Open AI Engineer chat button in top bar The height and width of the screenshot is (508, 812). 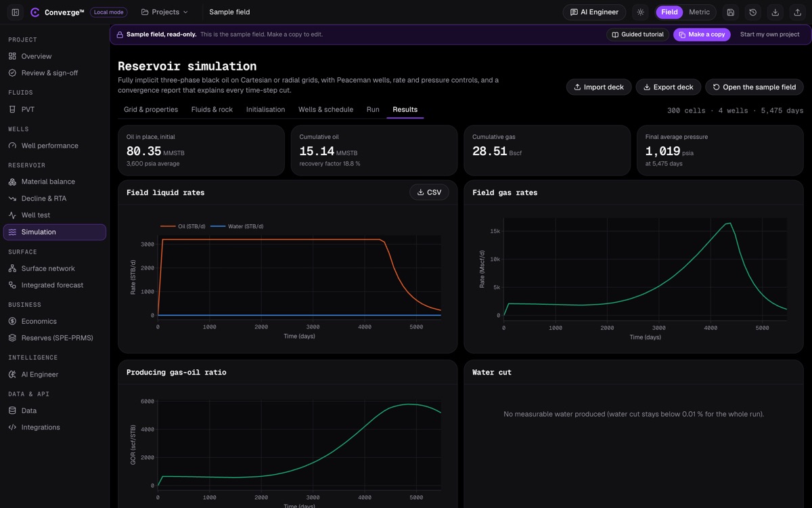pos(594,12)
